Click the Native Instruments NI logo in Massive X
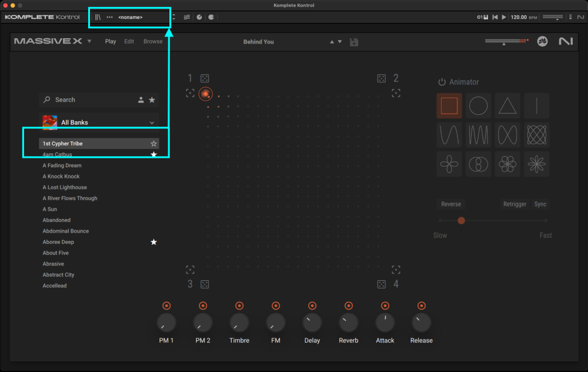 (566, 41)
